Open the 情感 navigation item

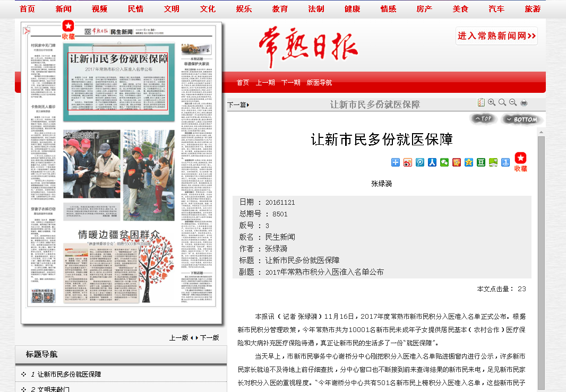click(389, 9)
